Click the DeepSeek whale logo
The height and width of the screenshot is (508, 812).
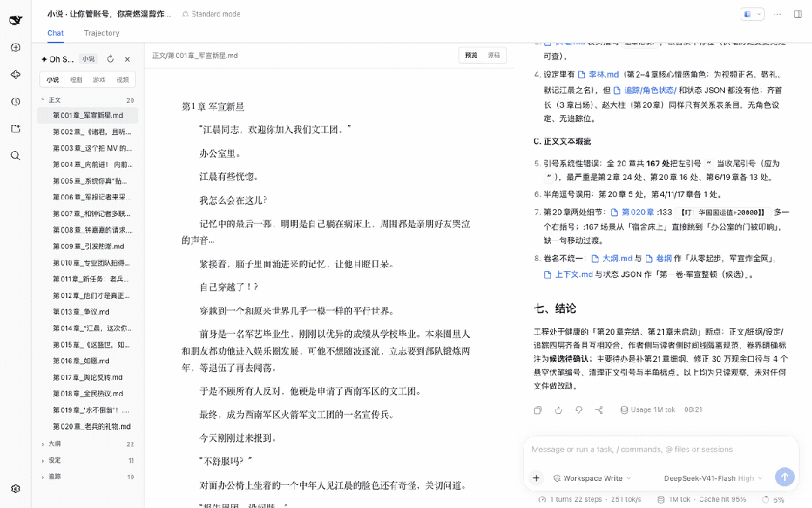tap(16, 20)
